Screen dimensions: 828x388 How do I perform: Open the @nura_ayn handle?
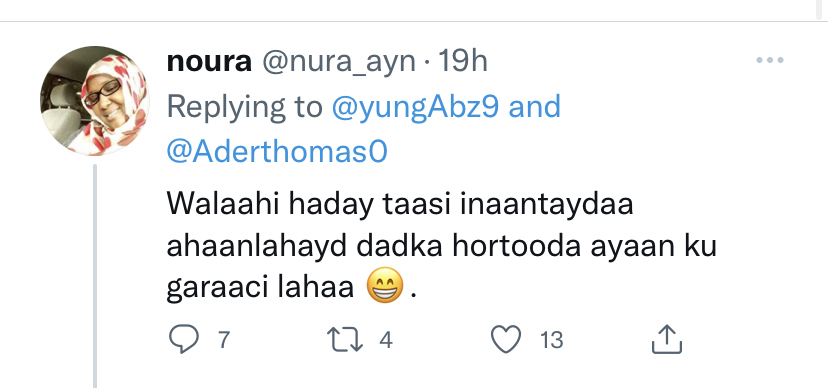click(338, 63)
